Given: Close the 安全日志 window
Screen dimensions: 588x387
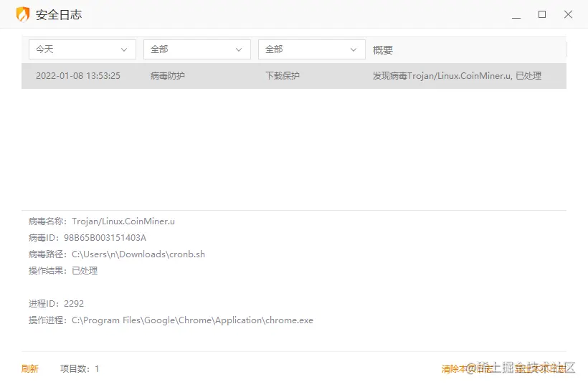Looking at the screenshot, I should [x=568, y=14].
